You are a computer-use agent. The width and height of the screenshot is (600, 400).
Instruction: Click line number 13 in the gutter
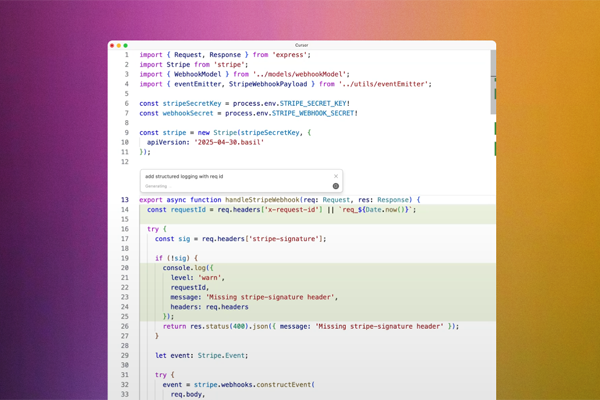[x=124, y=200]
